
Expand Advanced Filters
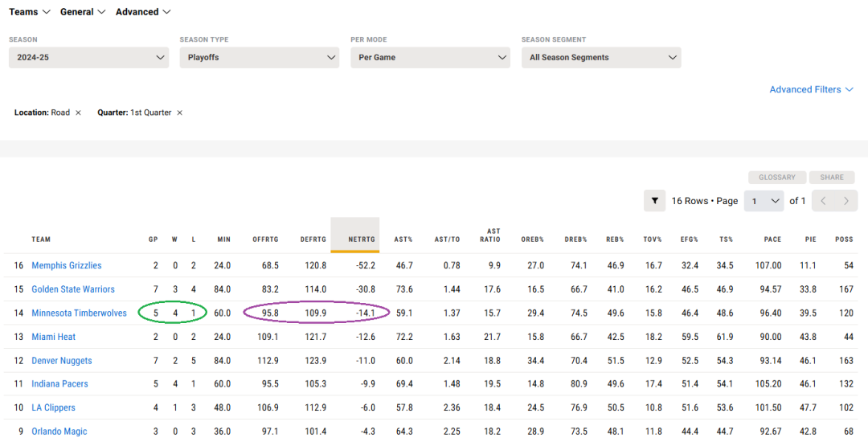click(811, 90)
